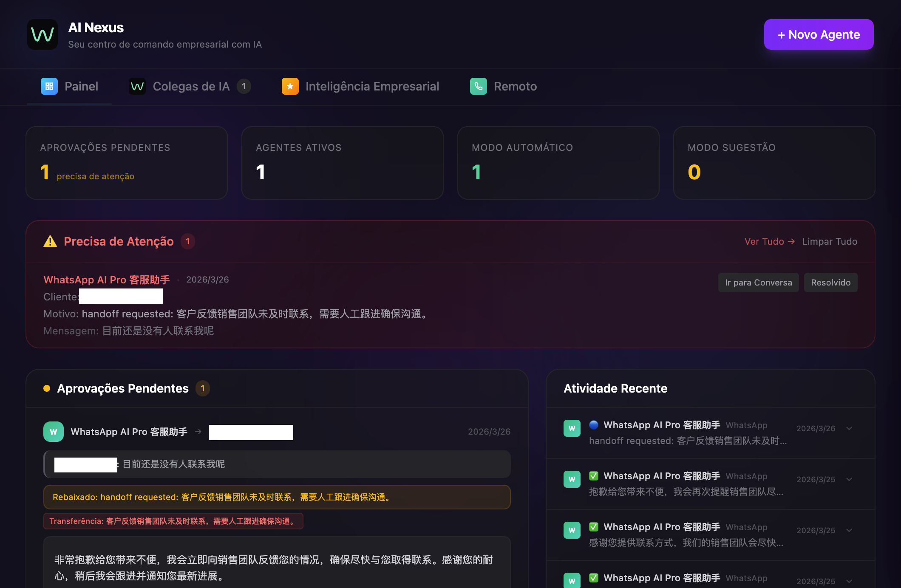
Task: Expand the second activity entry dated 2026/3/25
Action: coord(849,479)
